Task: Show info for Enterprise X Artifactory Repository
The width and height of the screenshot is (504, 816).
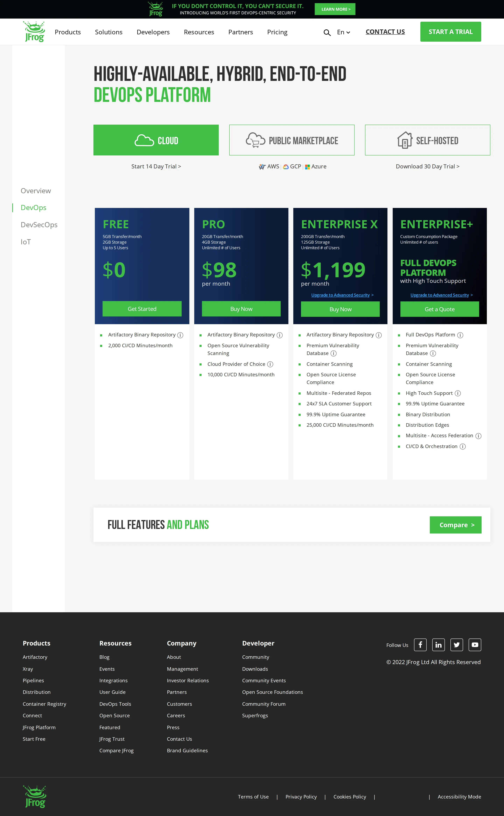Action: click(x=379, y=335)
